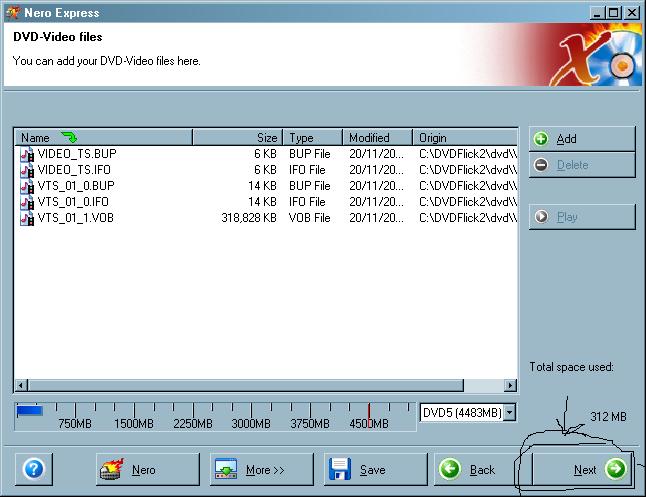Click the file icon of VTS_01_0.BUP
Viewport: 646px width, 497px height.
point(27,186)
